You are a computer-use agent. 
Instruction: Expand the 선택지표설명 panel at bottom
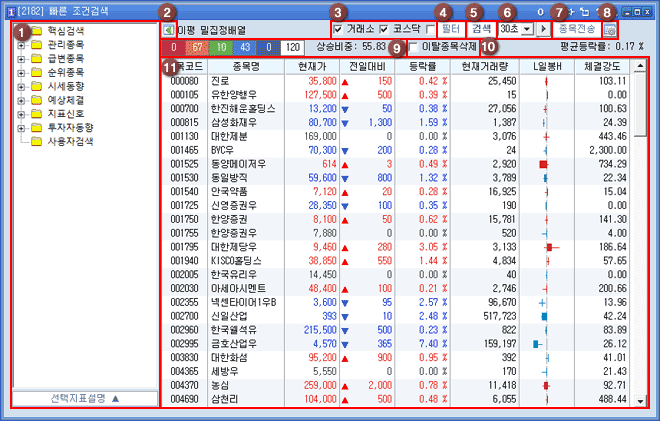point(78,398)
